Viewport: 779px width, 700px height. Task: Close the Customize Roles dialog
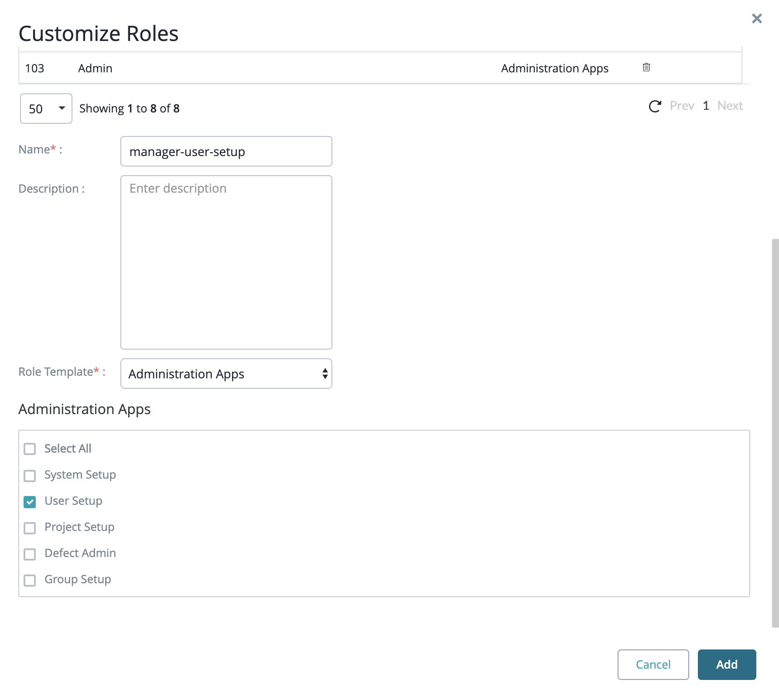click(757, 18)
